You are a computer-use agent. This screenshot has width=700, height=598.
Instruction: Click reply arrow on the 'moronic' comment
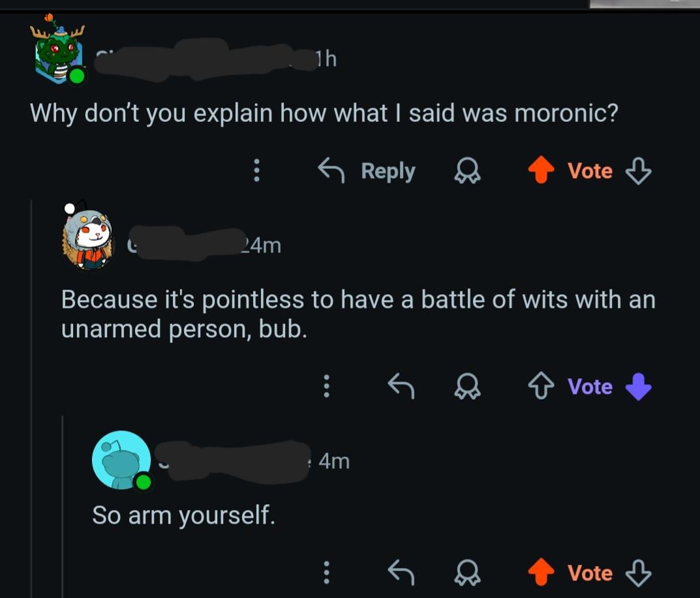click(331, 171)
